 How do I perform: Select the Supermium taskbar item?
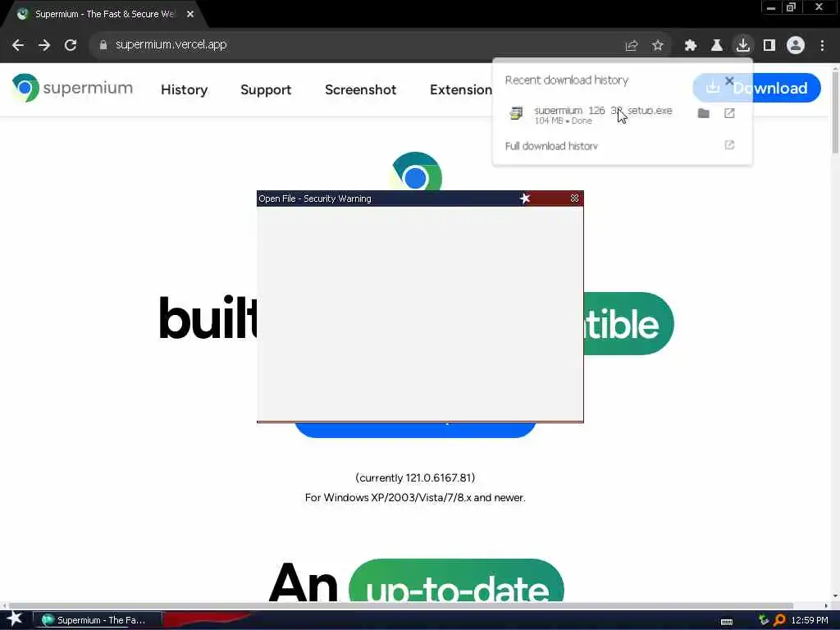point(98,620)
